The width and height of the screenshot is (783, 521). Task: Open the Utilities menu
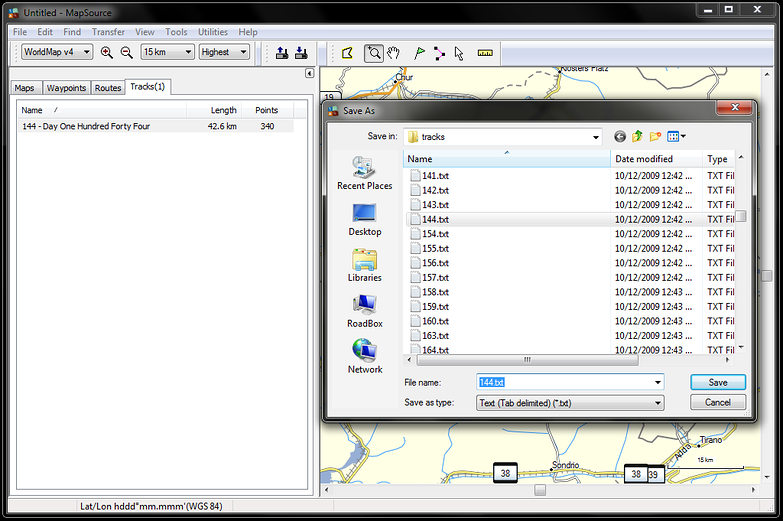(213, 32)
